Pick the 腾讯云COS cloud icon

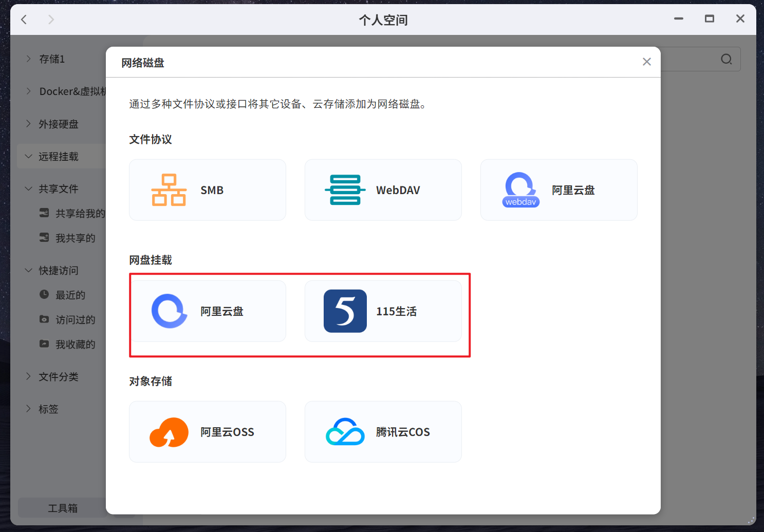pos(345,432)
